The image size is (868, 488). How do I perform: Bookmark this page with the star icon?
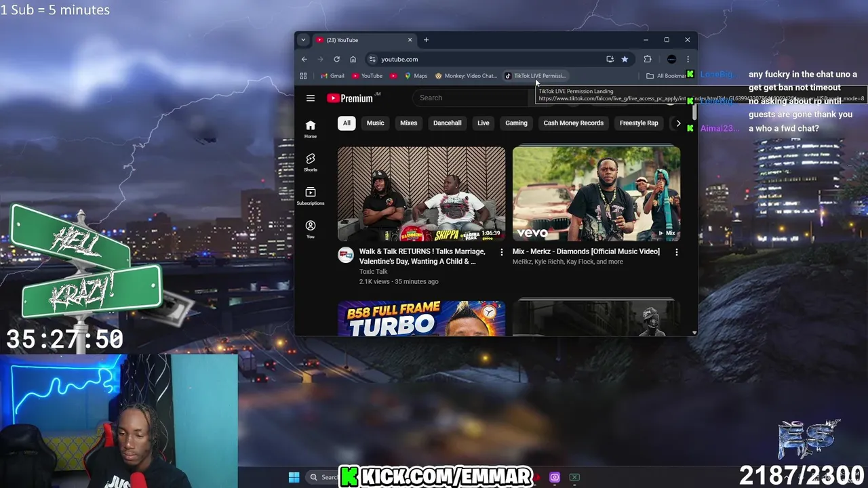625,59
